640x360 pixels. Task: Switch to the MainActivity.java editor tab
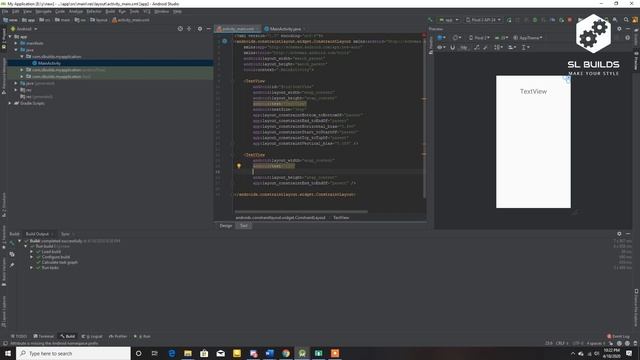click(x=285, y=29)
